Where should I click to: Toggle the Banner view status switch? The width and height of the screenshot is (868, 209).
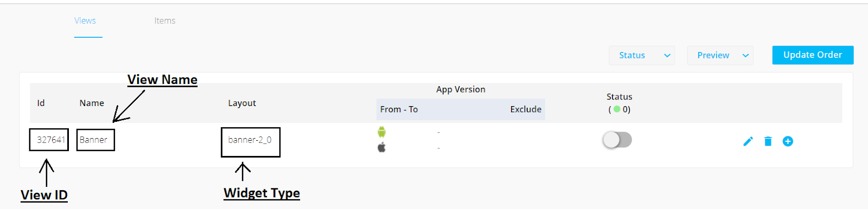pos(617,140)
